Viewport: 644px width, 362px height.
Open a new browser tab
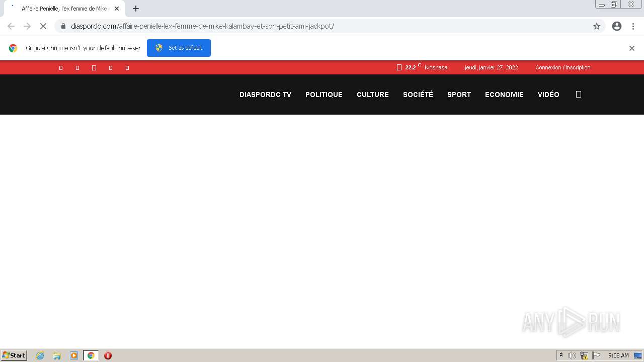pyautogui.click(x=136, y=9)
